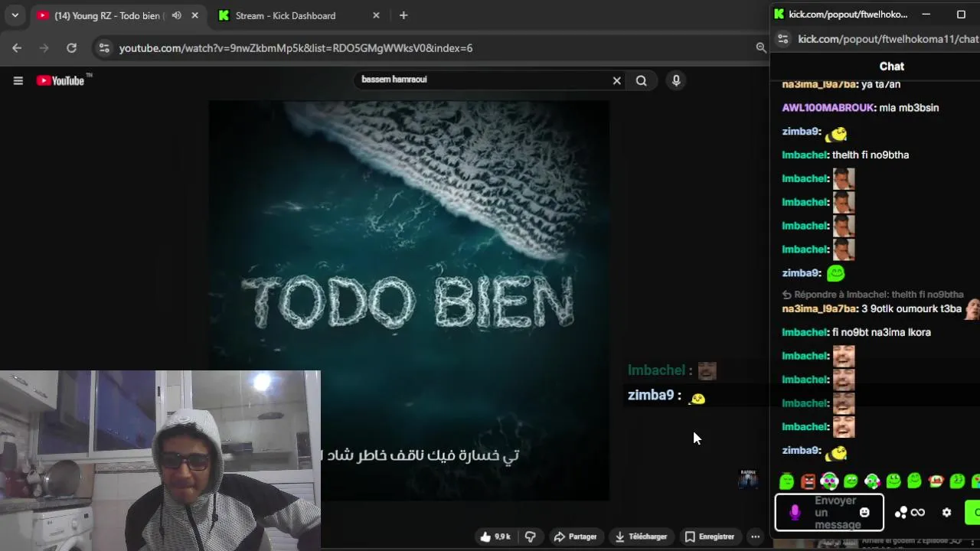
Task: Click the purple microphone in message box
Action: (795, 513)
